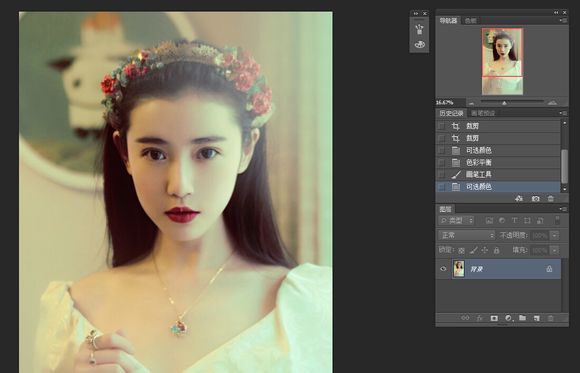Lock layer position move icon

pos(485,251)
